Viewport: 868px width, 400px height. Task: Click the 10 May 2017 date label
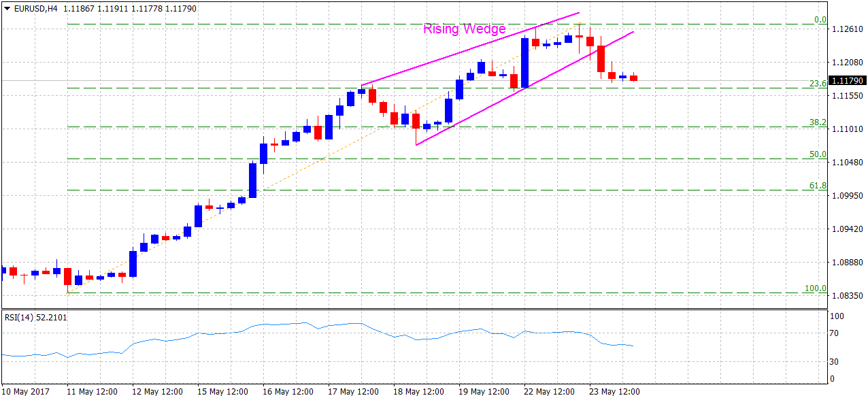click(x=27, y=392)
